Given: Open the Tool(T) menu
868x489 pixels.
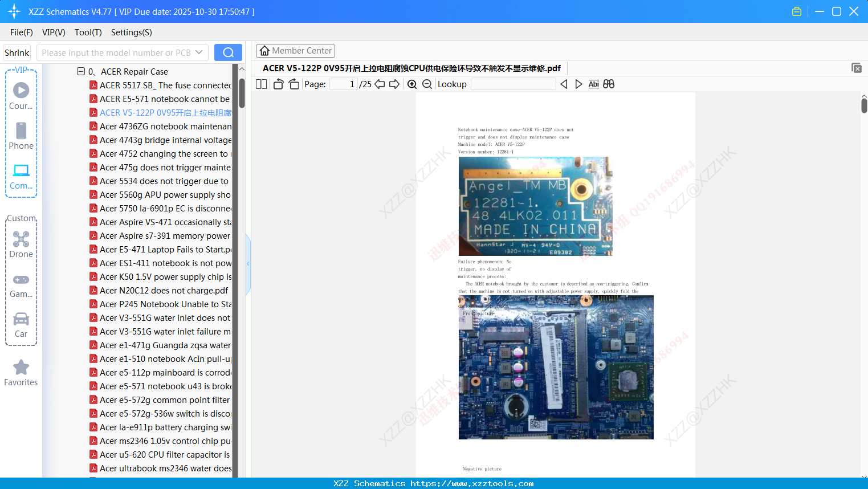Looking at the screenshot, I should pos(88,32).
